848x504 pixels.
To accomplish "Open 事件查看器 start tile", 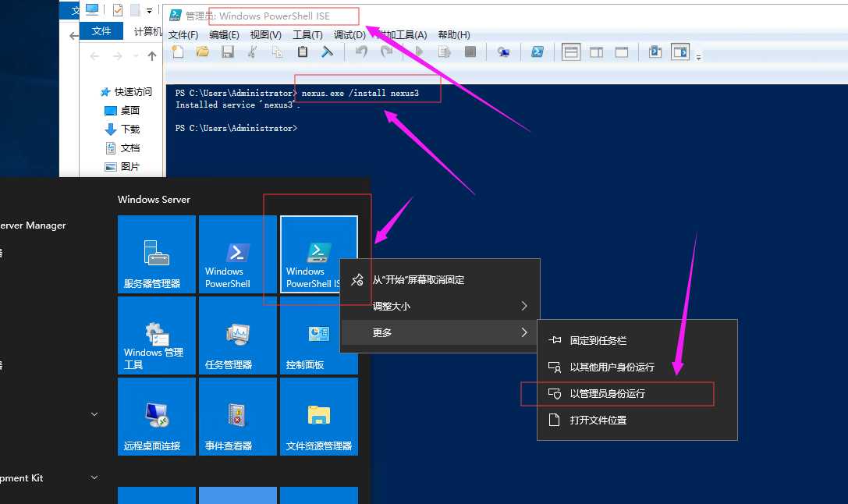I will coord(238,417).
